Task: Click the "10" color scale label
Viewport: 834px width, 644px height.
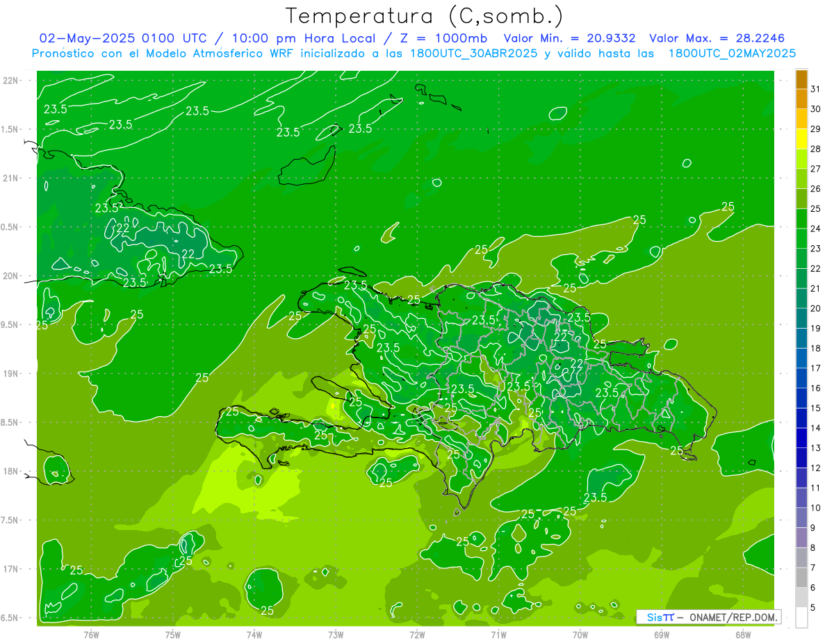Action: 816,508
